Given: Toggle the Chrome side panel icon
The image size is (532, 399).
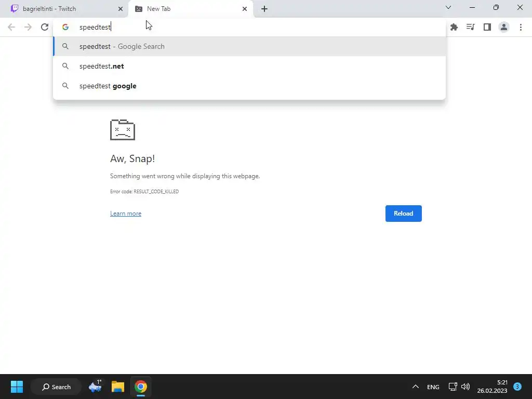Looking at the screenshot, I should coord(487,27).
